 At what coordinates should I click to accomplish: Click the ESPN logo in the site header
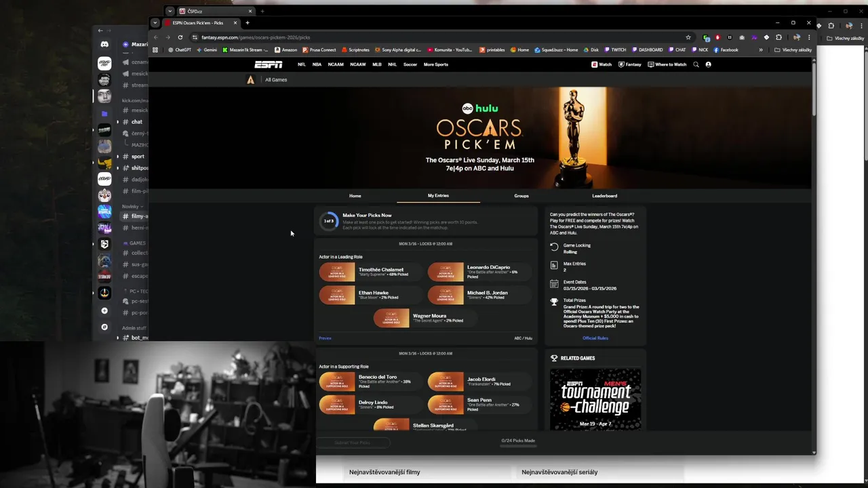point(268,64)
